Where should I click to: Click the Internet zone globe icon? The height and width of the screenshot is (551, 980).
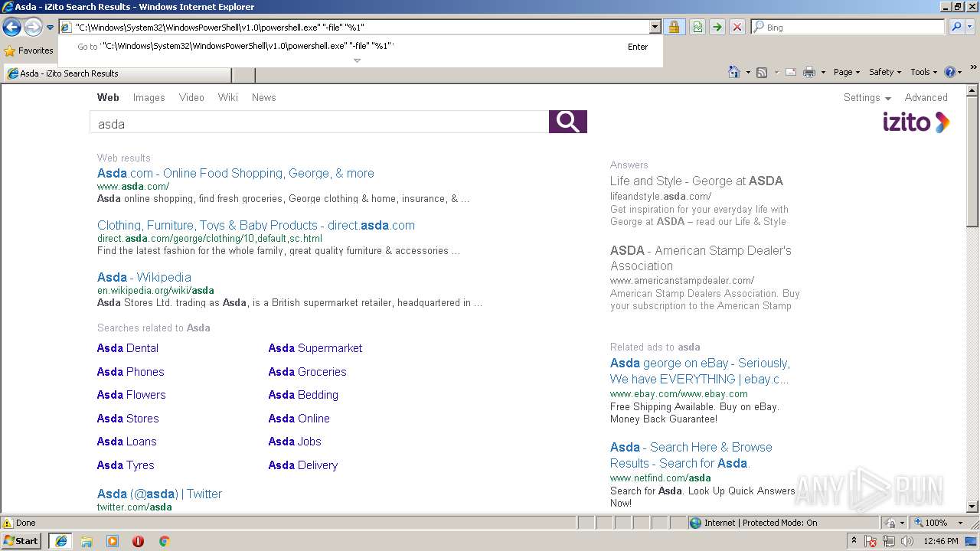(x=695, y=523)
